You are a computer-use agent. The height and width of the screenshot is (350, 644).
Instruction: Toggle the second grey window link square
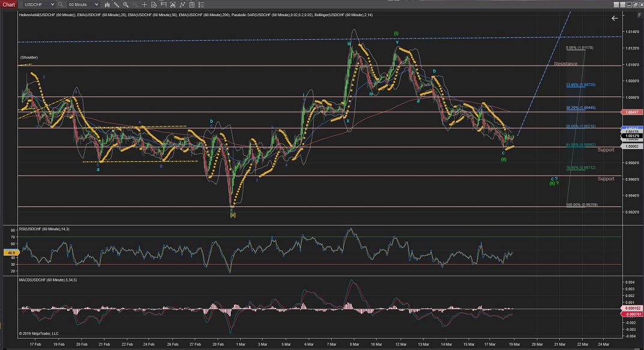pyautogui.click(x=622, y=5)
